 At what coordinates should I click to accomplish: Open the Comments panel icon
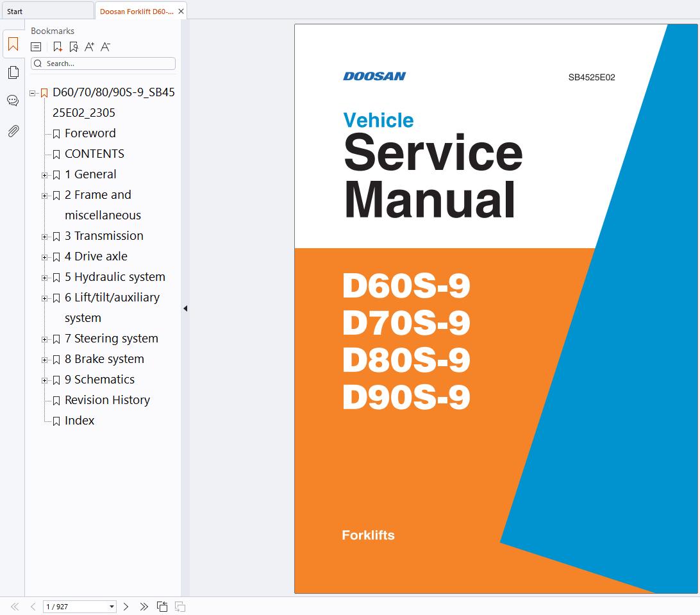pyautogui.click(x=13, y=101)
